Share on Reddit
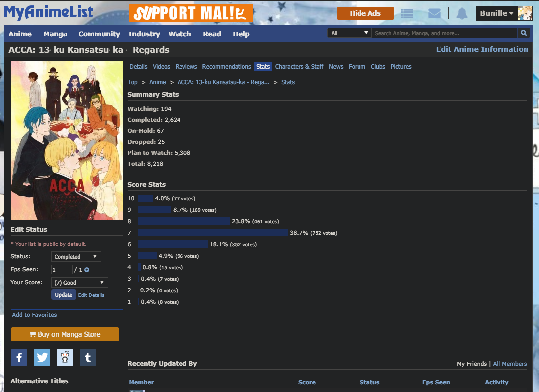Image resolution: width=539 pixels, height=392 pixels. (x=65, y=357)
